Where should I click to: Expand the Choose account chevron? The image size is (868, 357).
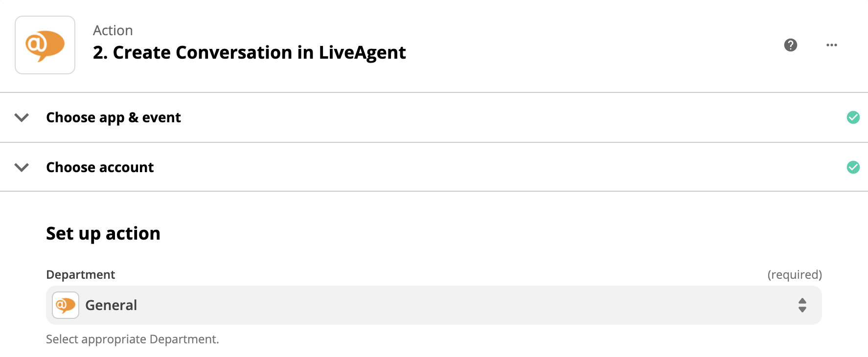tap(22, 167)
